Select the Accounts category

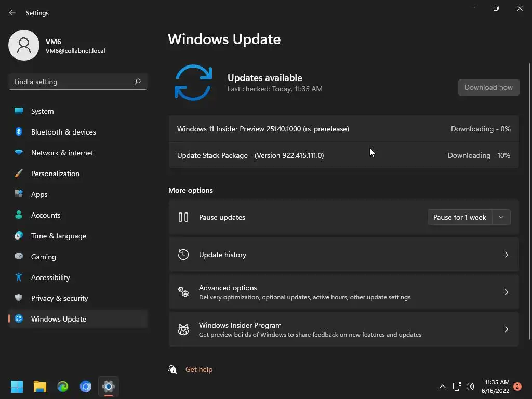(78, 215)
